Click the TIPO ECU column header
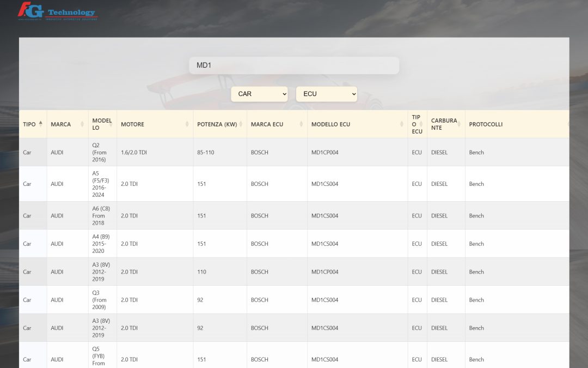This screenshot has height=368, width=588. point(416,124)
